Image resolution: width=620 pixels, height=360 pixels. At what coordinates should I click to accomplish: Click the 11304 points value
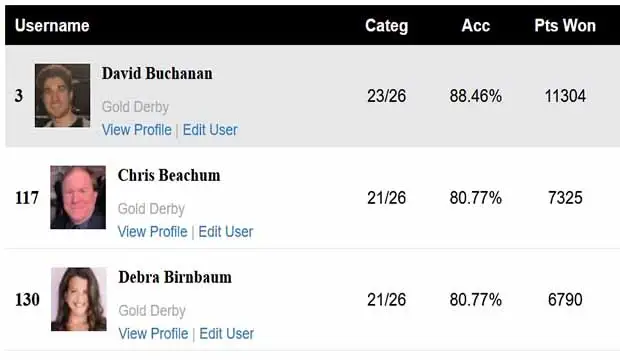565,96
